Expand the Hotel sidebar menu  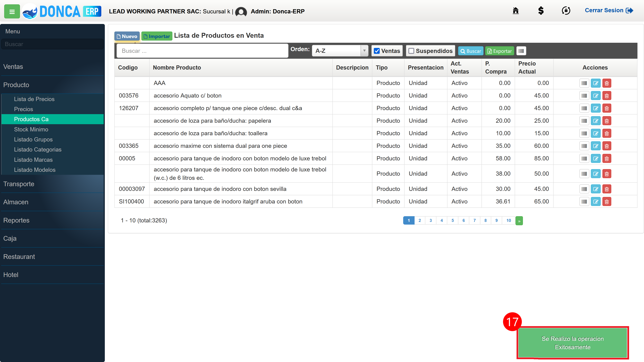(52, 275)
